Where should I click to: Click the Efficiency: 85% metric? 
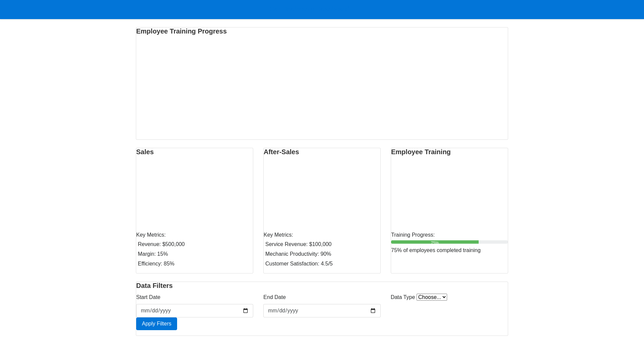[x=156, y=264]
